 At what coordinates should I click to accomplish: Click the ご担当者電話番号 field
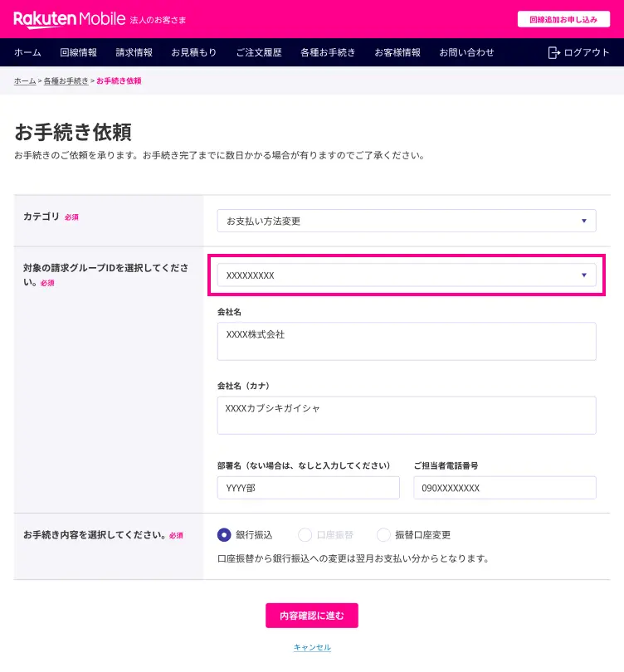point(505,488)
